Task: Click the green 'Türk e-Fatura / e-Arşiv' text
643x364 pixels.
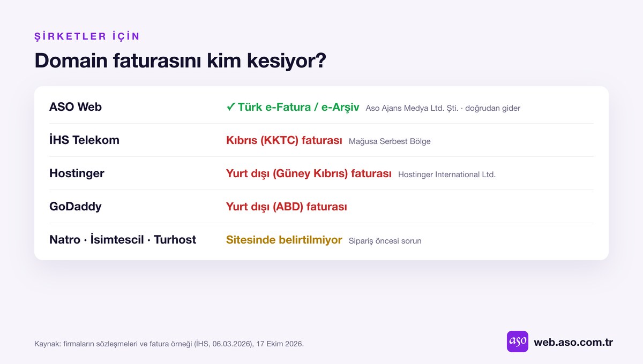Action: (x=298, y=107)
